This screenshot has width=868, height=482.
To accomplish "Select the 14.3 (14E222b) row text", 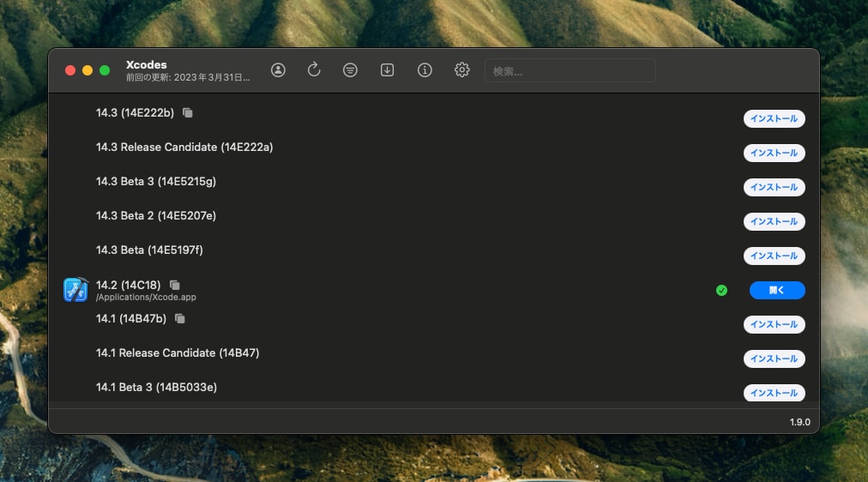I will [x=135, y=113].
